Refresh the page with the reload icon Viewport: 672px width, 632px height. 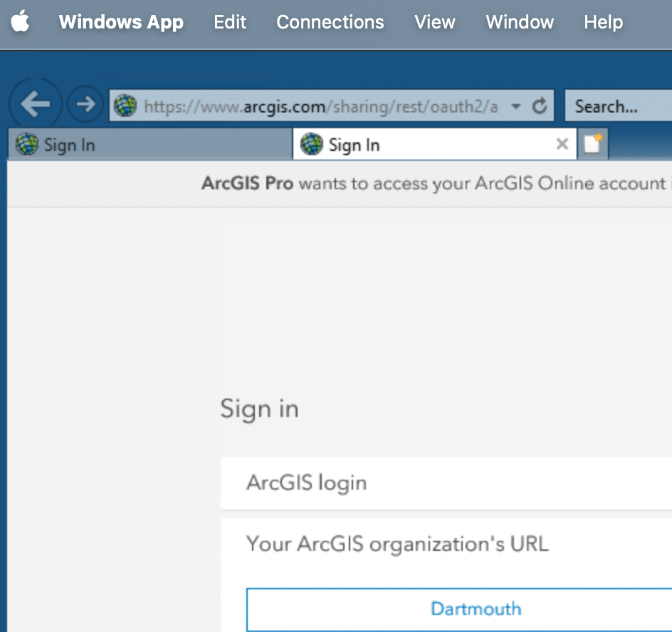(540, 105)
